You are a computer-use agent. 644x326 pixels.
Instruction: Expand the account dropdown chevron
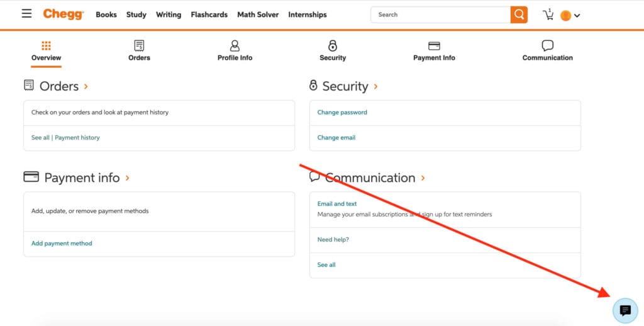[x=577, y=16]
